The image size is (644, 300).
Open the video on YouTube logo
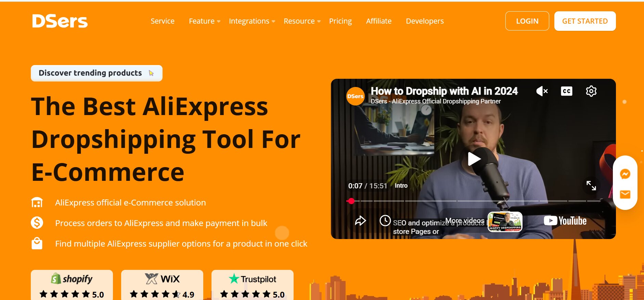tap(565, 221)
